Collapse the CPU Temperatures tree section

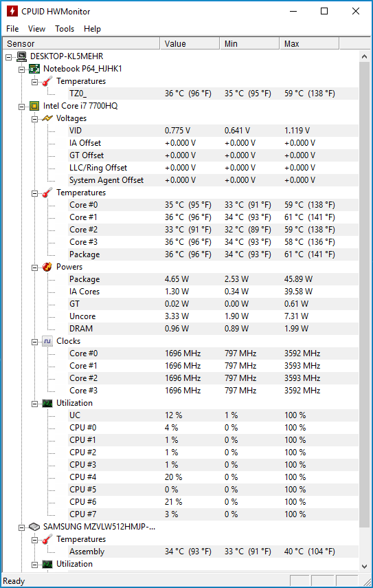34,193
